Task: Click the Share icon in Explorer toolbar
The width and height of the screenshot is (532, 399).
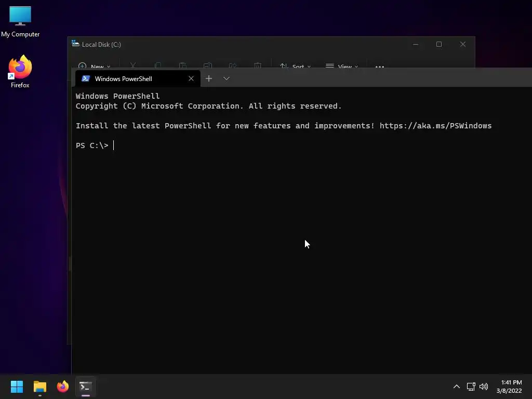Action: tap(233, 65)
